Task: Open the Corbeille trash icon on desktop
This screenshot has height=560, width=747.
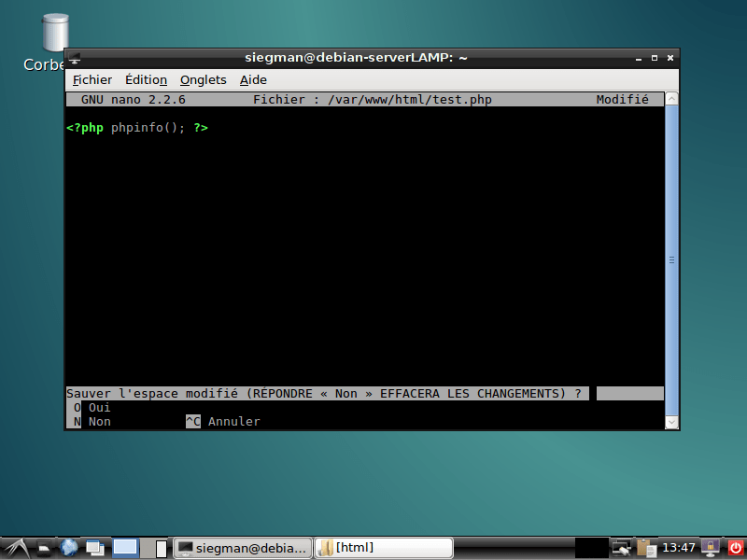Action: (x=55, y=35)
